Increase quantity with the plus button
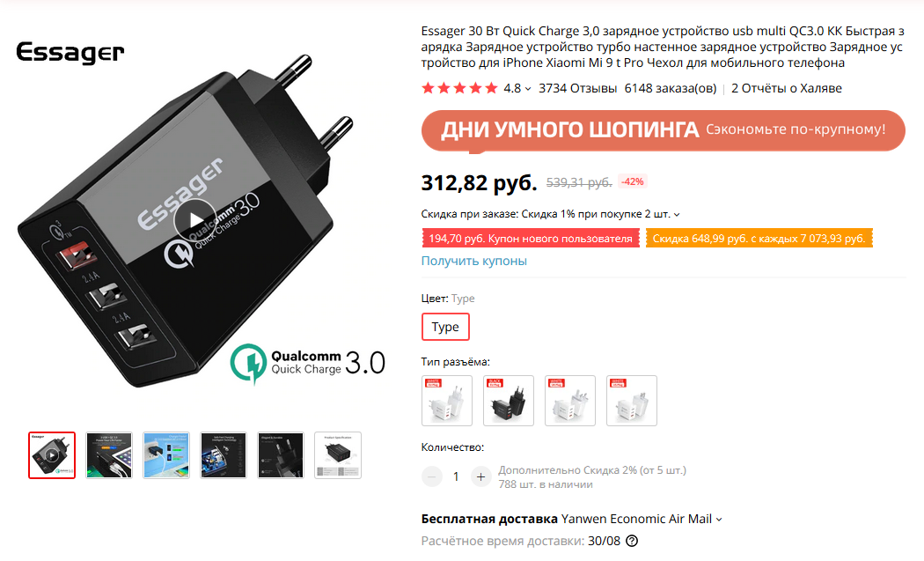 pos(480,476)
